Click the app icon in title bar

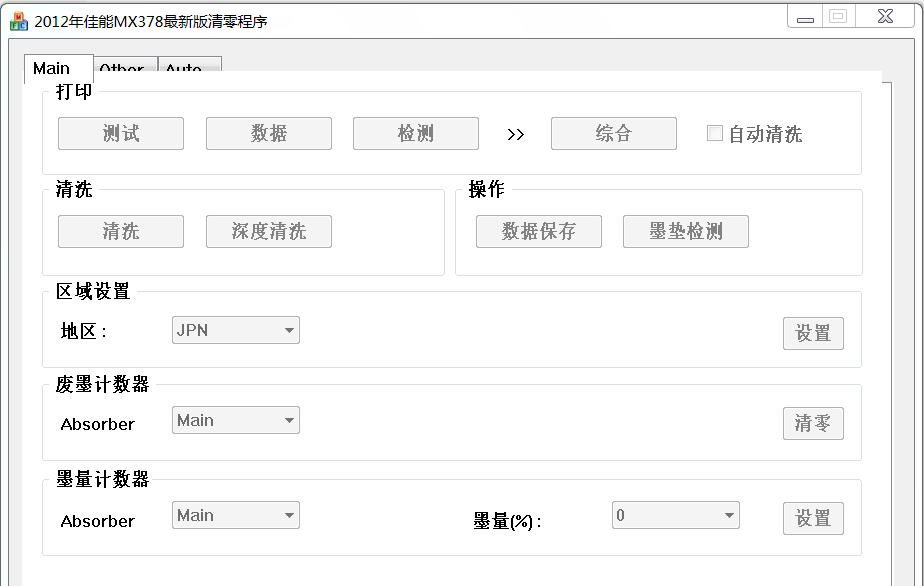coord(19,21)
